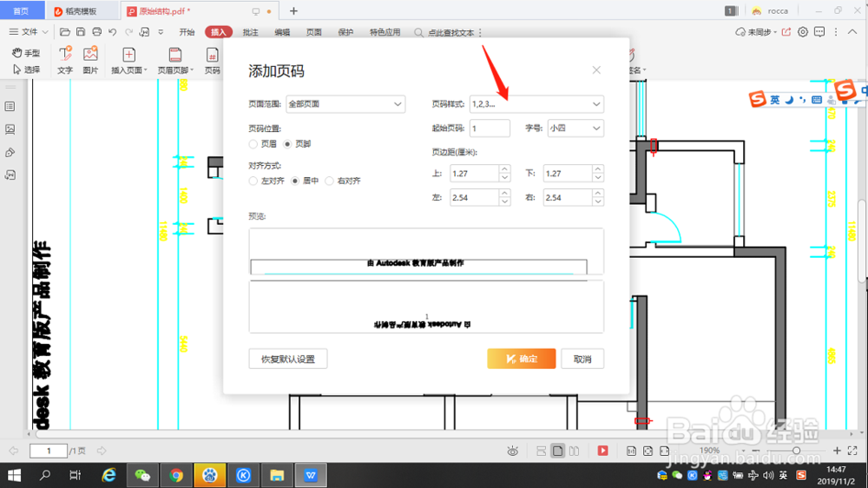Redo the last action
Image resolution: width=868 pixels, height=488 pixels.
(129, 32)
